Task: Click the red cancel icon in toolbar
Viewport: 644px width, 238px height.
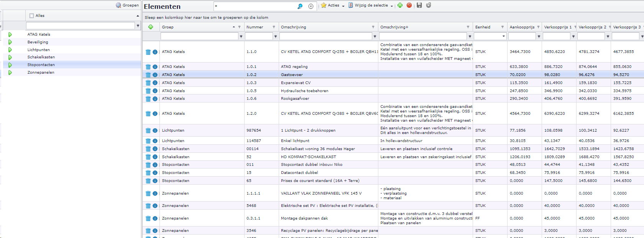Action: (x=409, y=5)
